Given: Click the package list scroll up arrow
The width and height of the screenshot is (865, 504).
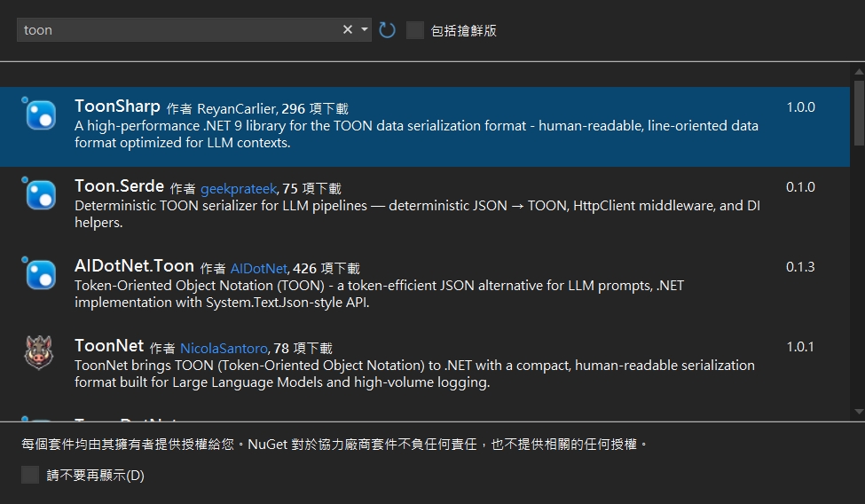Looking at the screenshot, I should (x=859, y=72).
